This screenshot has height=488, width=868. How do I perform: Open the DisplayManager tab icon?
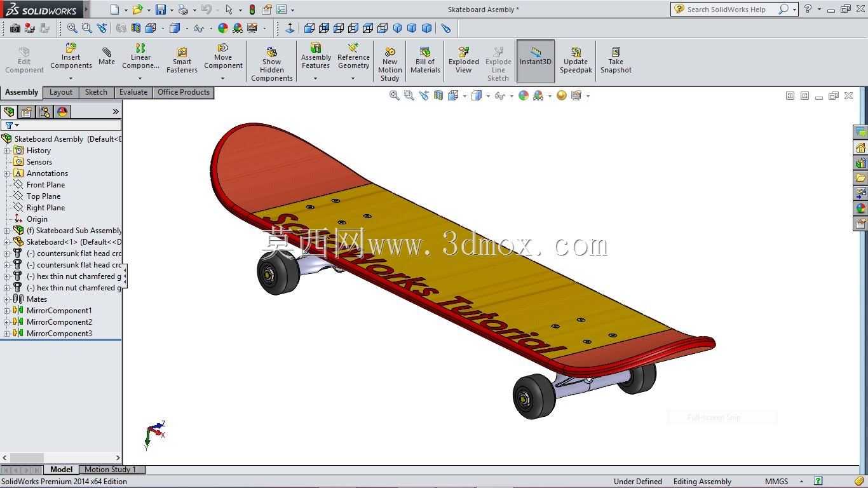click(62, 112)
